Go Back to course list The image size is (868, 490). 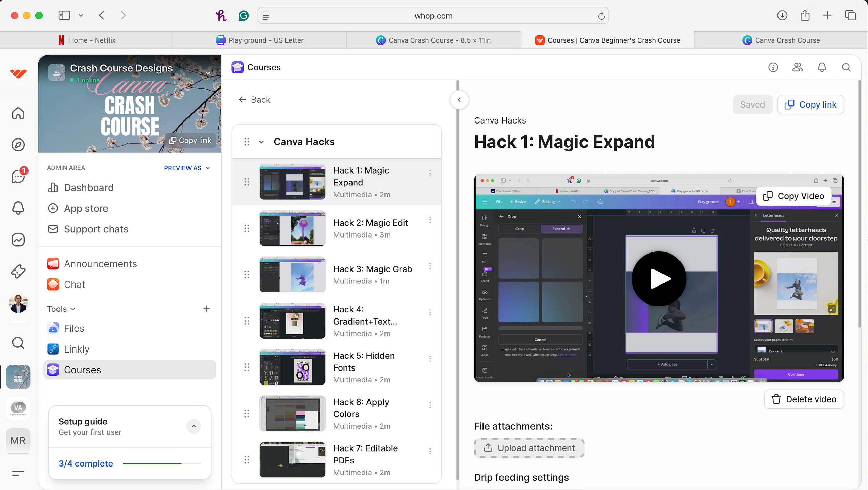click(254, 100)
